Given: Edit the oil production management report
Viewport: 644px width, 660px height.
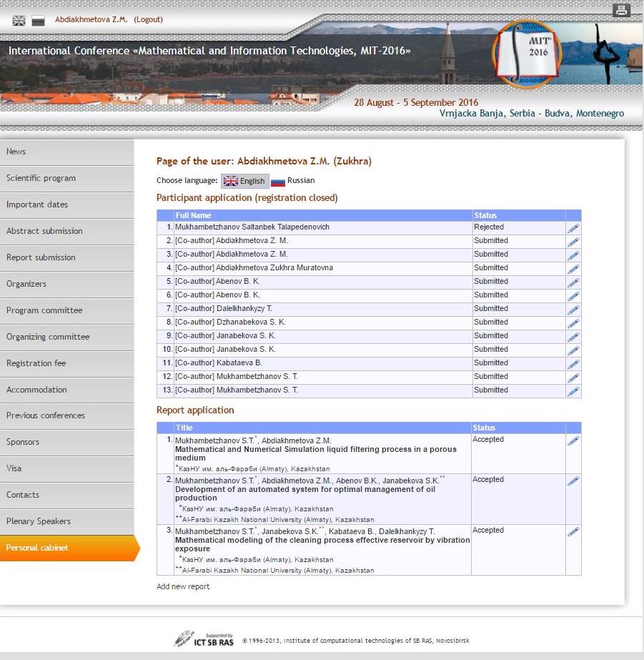Looking at the screenshot, I should point(573,481).
